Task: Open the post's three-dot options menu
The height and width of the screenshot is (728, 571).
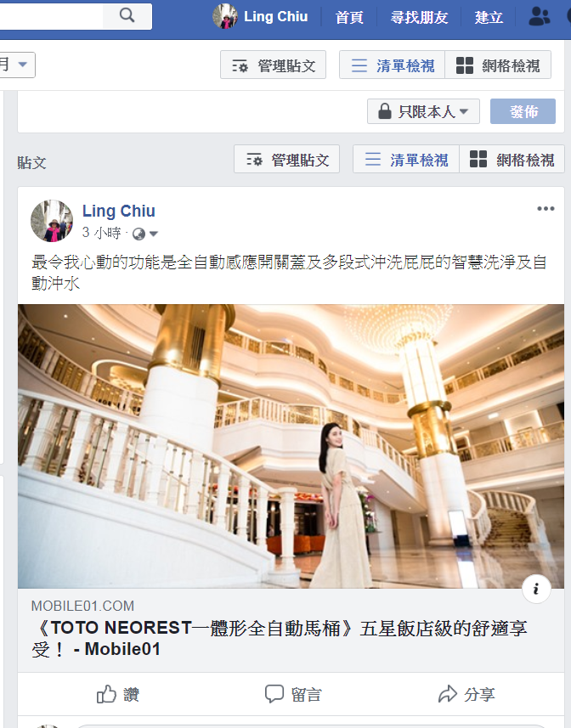Action: pos(546,208)
